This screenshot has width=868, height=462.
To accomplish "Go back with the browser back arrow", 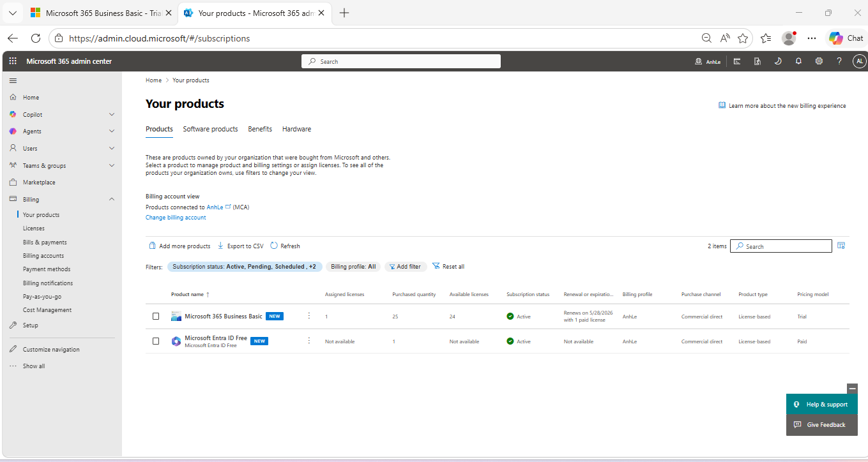I will [13, 38].
